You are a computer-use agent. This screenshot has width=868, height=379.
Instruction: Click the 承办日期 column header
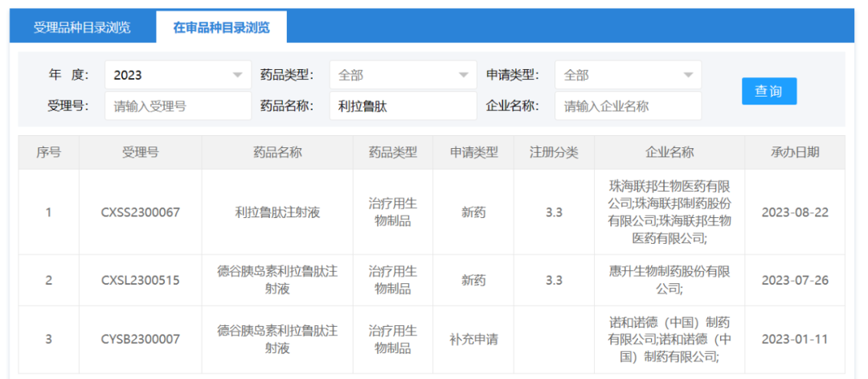click(794, 152)
